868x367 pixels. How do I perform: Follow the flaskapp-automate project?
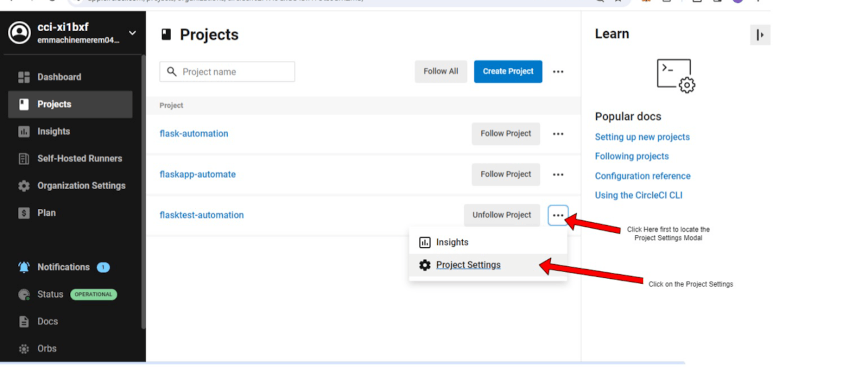pos(506,174)
